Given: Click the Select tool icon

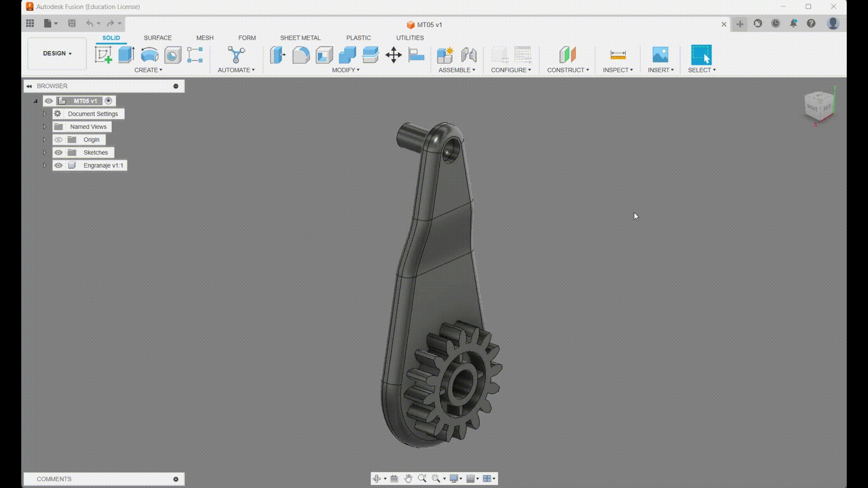Looking at the screenshot, I should (701, 55).
